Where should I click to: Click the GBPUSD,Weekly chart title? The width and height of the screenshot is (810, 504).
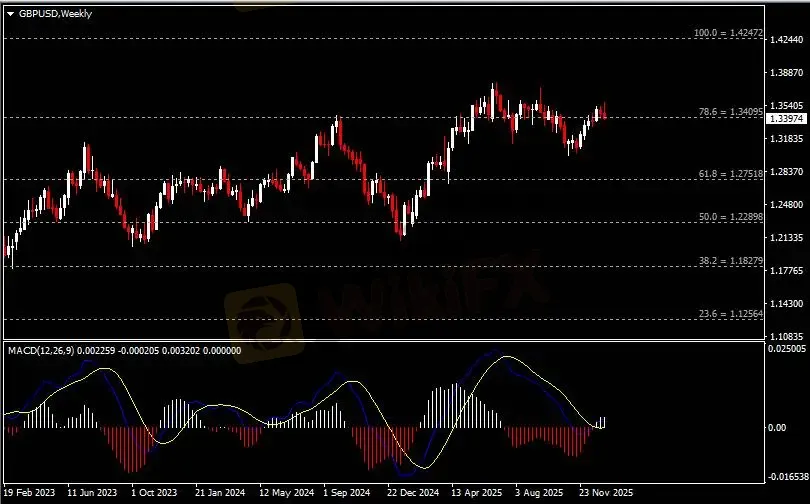[x=54, y=14]
